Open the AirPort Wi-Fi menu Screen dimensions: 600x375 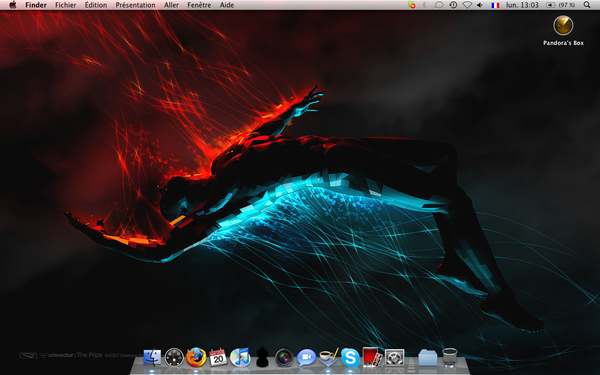point(467,5)
